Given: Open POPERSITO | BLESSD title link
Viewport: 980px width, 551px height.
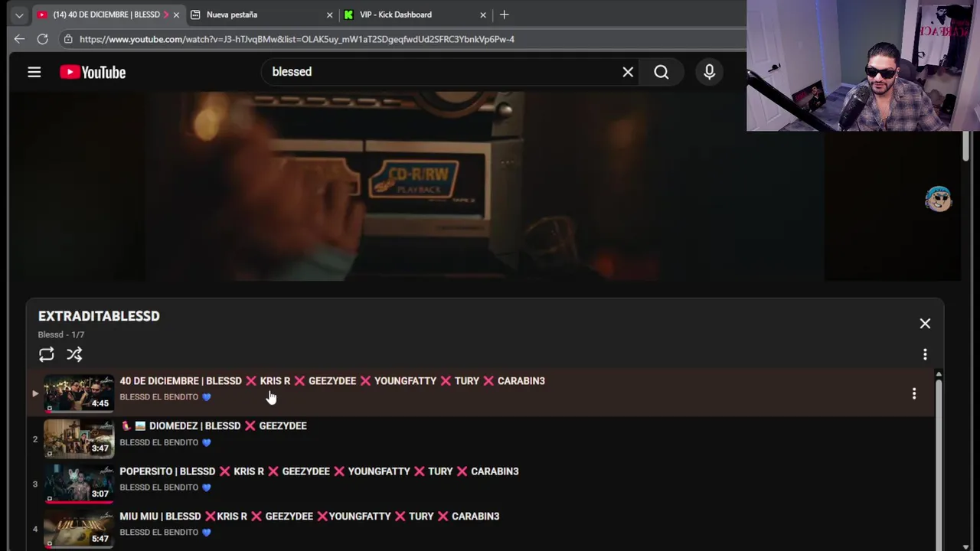Looking at the screenshot, I should point(319,471).
